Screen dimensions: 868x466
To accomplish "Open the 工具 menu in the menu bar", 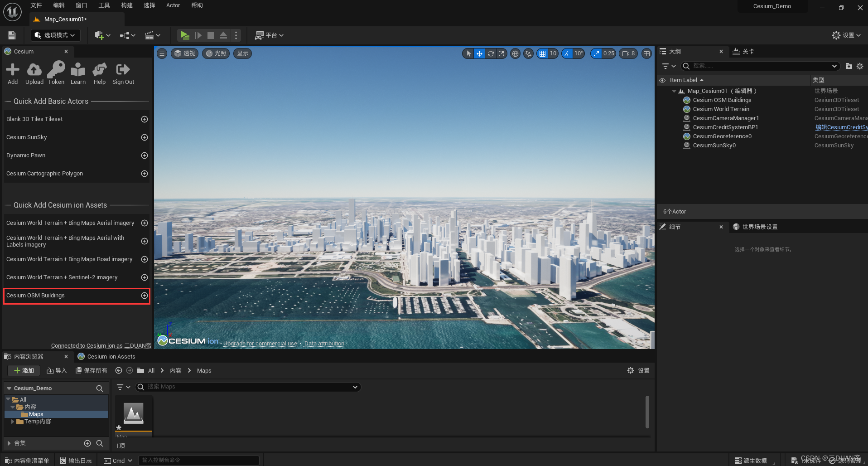I will click(x=104, y=5).
